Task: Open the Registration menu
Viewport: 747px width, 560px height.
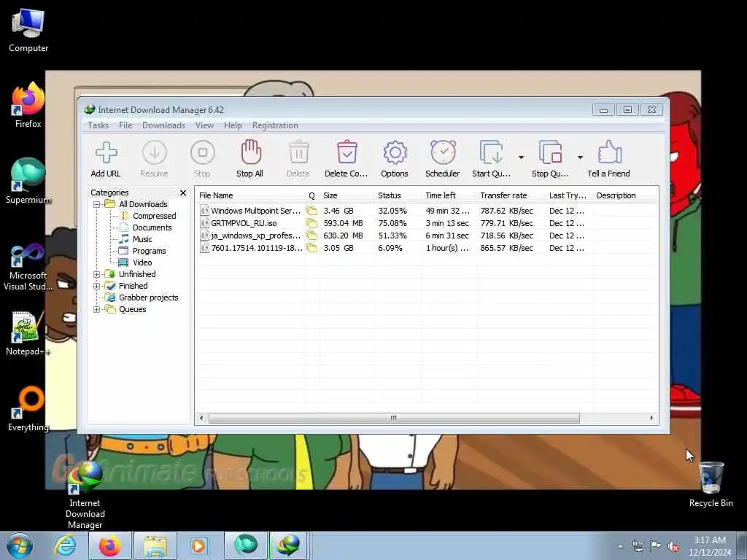Action: (275, 125)
